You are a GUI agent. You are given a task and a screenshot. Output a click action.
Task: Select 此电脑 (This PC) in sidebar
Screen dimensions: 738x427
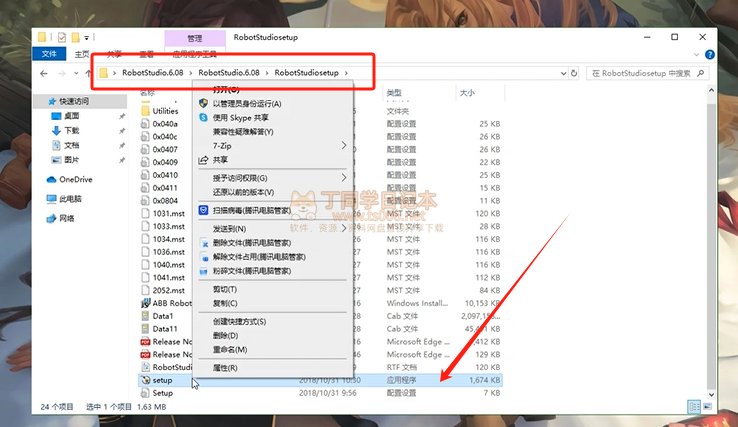pyautogui.click(x=70, y=198)
